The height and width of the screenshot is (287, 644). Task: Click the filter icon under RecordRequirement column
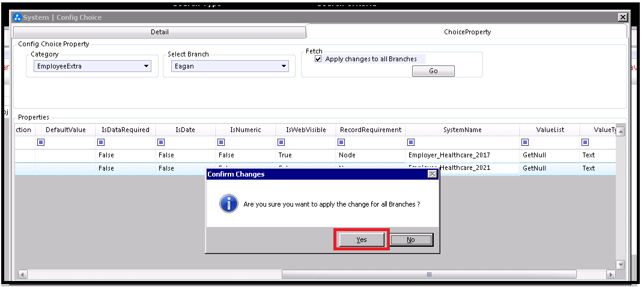point(341,142)
